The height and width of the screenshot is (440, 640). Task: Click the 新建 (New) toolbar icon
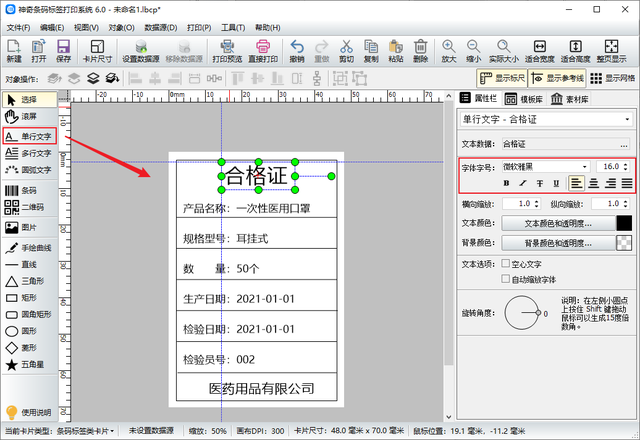pos(14,51)
